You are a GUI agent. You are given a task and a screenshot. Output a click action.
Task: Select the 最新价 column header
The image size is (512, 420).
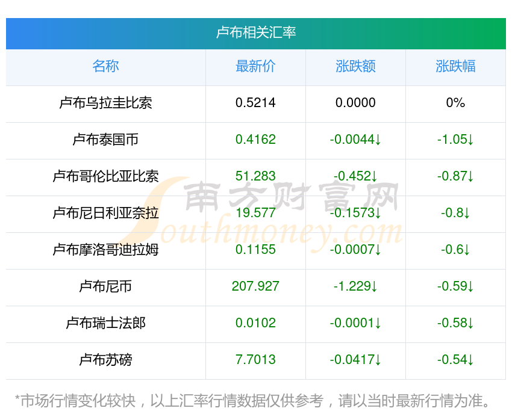coord(255,66)
